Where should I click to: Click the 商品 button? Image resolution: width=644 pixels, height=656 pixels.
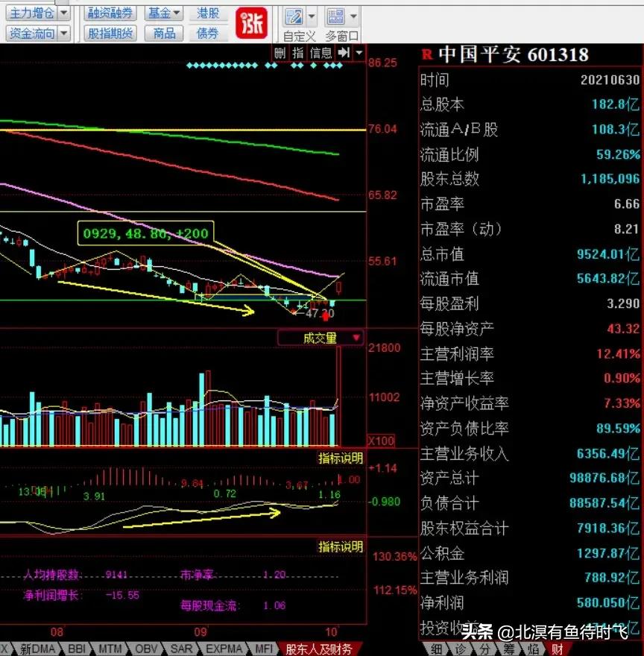click(x=164, y=33)
